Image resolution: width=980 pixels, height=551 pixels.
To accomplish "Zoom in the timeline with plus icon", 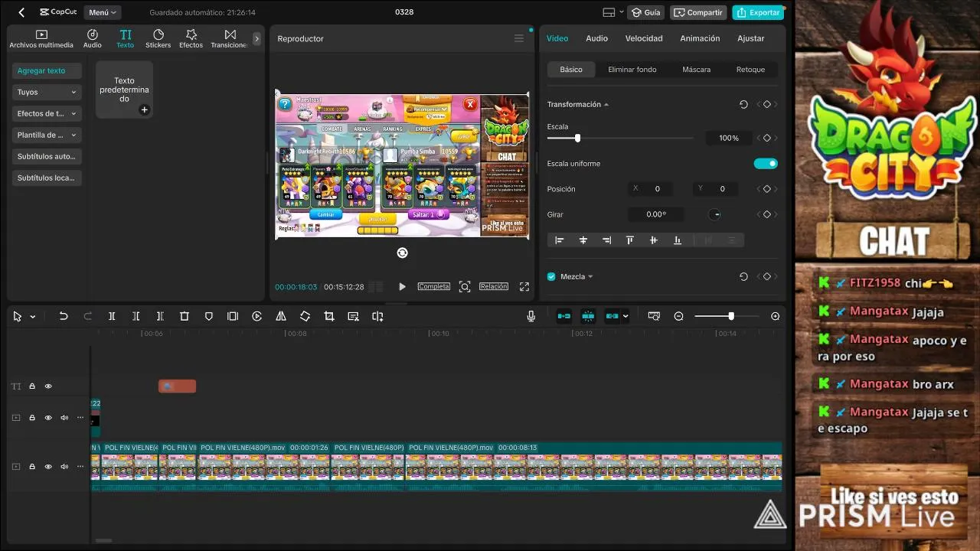I will 776,316.
